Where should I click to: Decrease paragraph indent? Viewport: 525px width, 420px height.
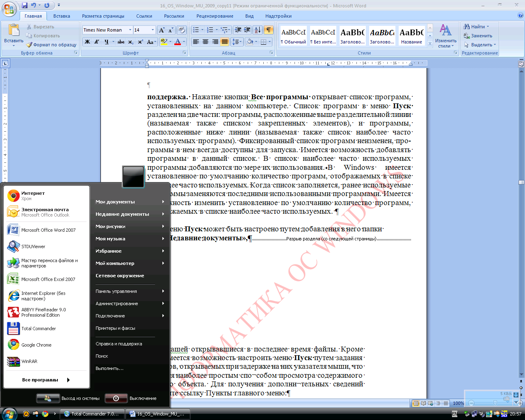238,30
